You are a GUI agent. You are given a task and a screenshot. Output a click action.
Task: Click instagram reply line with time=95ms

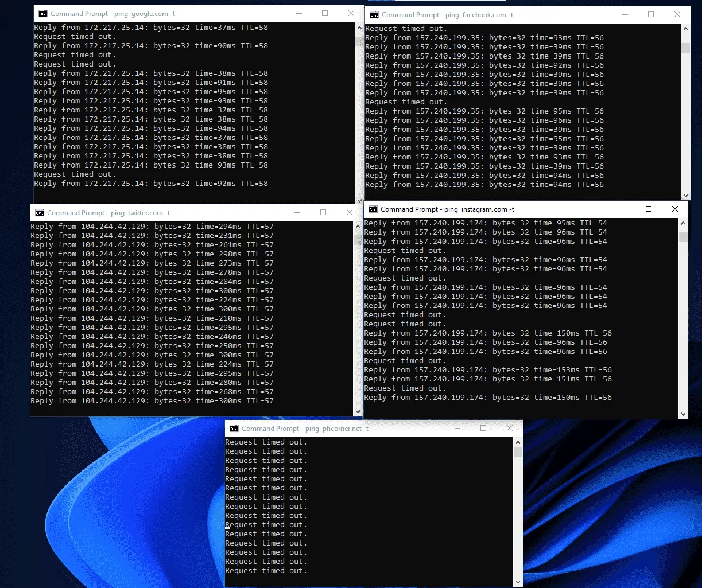486,223
